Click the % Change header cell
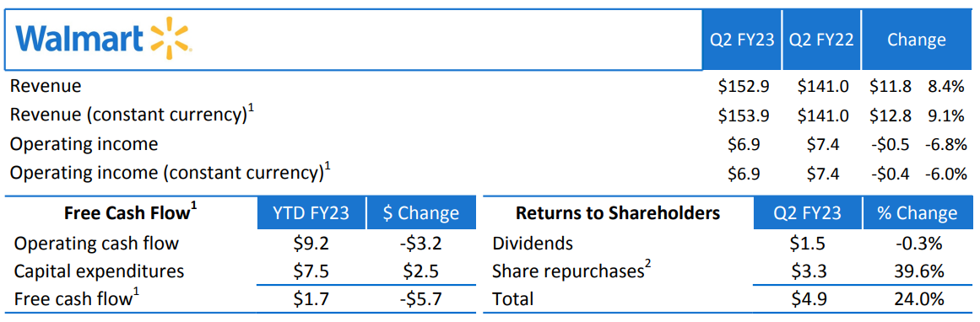This screenshot has width=980, height=322. pyautogui.click(x=916, y=212)
